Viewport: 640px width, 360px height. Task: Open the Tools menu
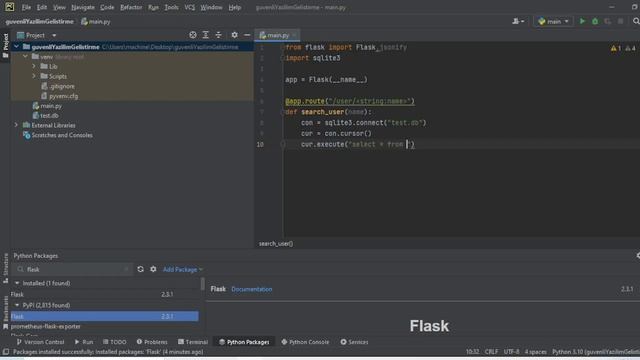tap(171, 7)
